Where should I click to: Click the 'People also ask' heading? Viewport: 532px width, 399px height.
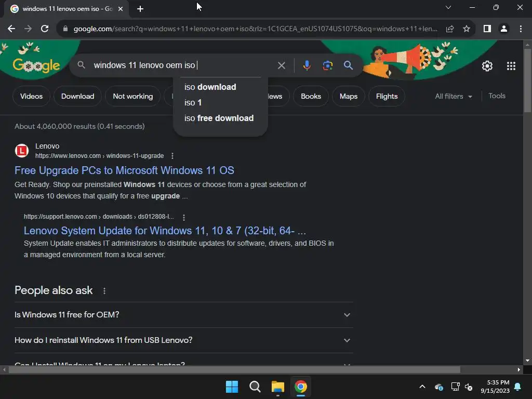pyautogui.click(x=54, y=290)
